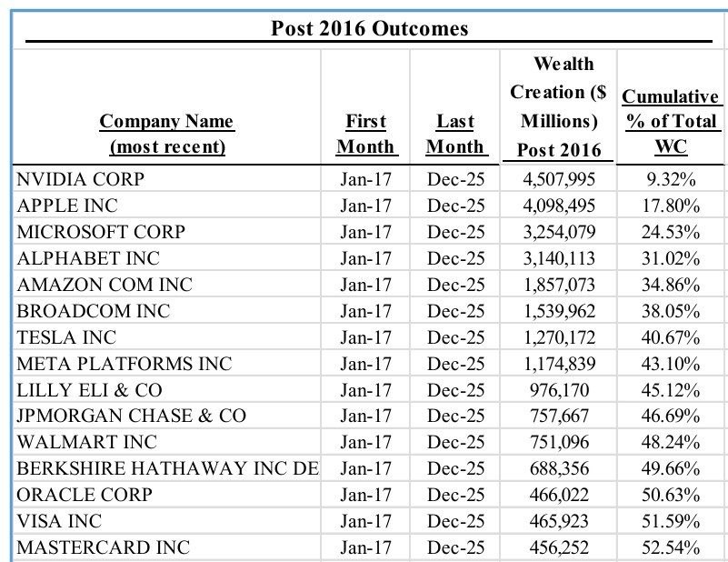Click Broadcom's wealth creation value 1,539,962

558,311
